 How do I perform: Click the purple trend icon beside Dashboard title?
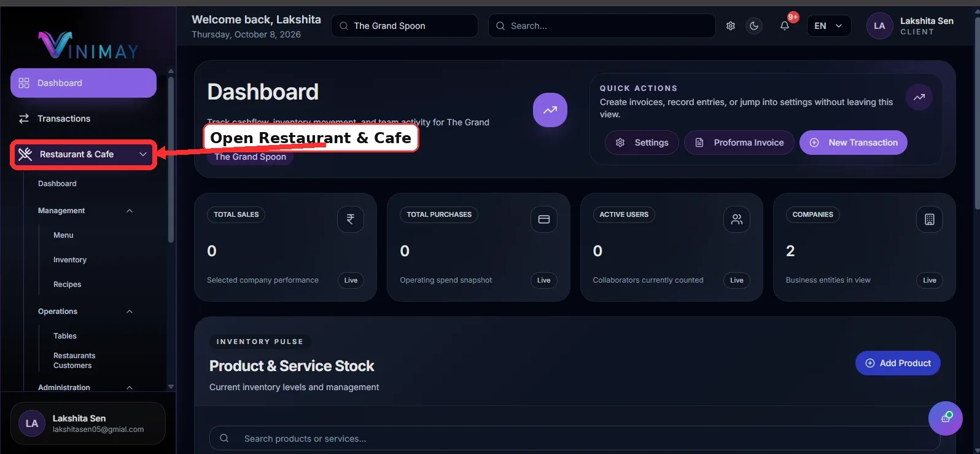[x=550, y=110]
